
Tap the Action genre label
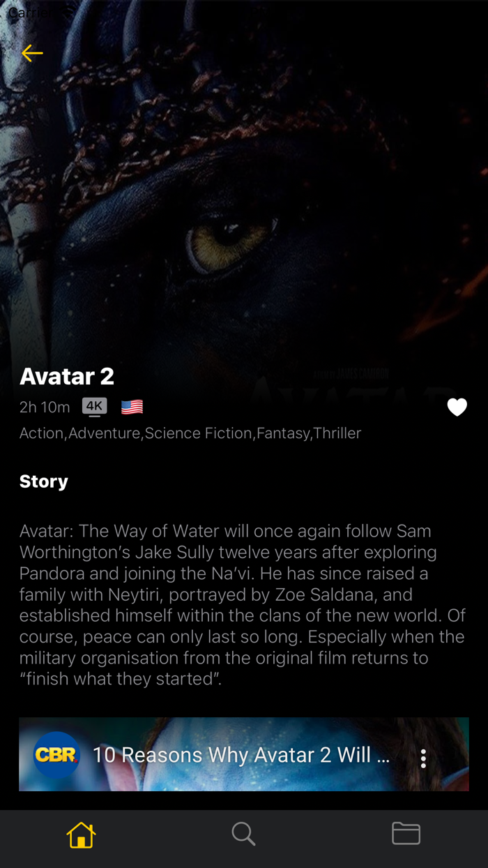pyautogui.click(x=42, y=433)
